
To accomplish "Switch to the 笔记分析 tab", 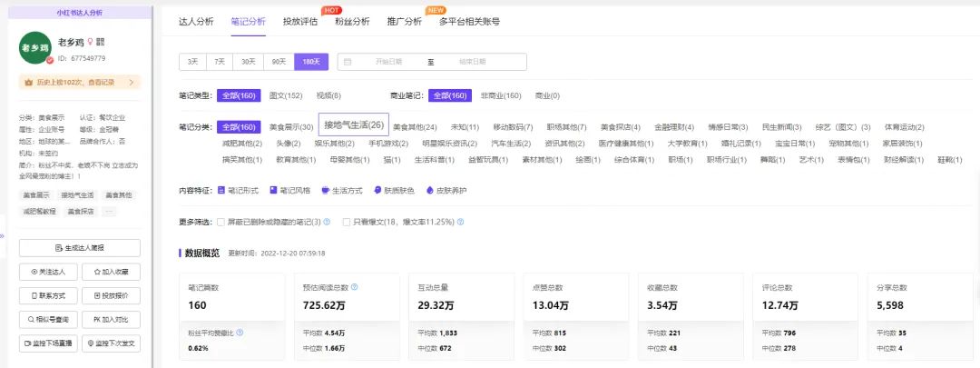I will click(x=248, y=21).
